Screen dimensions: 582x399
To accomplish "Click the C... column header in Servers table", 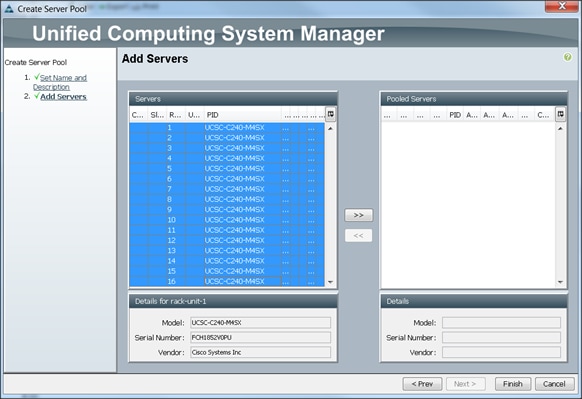I will tap(138, 115).
